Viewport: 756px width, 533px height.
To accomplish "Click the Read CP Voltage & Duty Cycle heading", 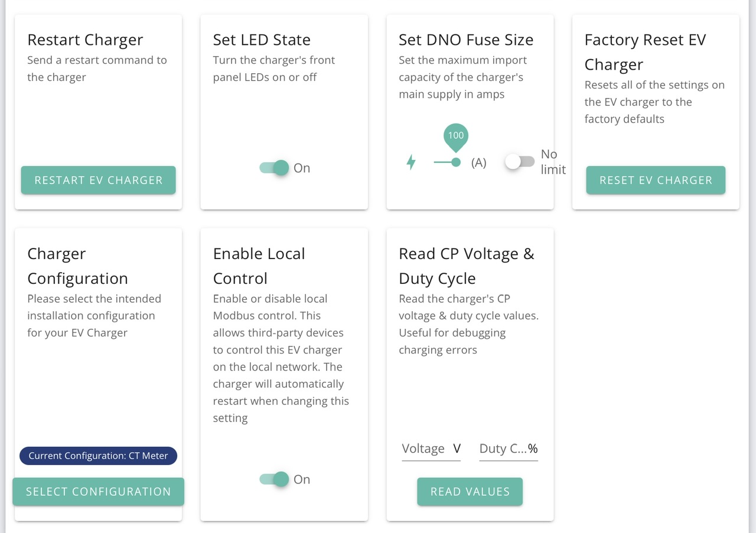I will pyautogui.click(x=467, y=266).
